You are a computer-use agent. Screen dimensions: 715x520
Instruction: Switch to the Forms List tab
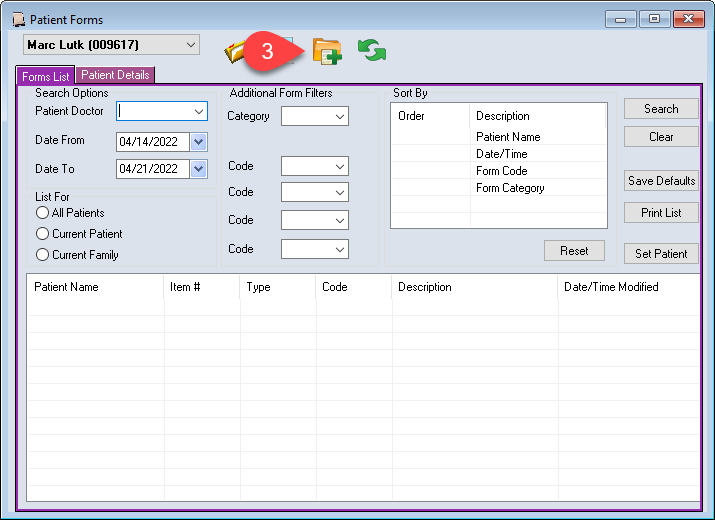coord(46,76)
